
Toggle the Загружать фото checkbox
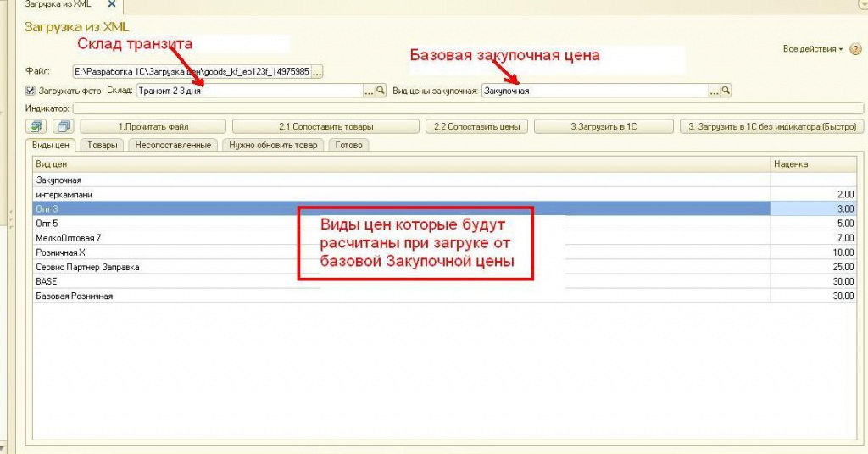click(x=31, y=90)
